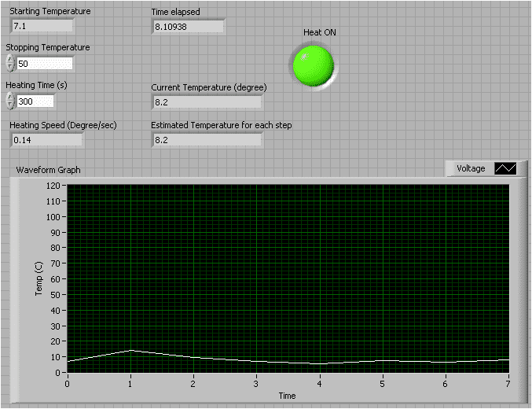The height and width of the screenshot is (409, 532).
Task: Click the Current Temperature indicator field
Action: (x=206, y=101)
